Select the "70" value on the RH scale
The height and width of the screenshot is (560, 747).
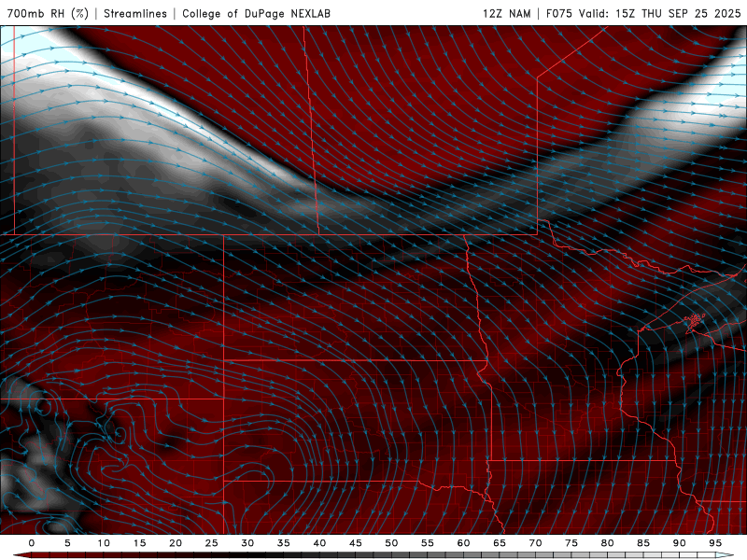(x=535, y=543)
